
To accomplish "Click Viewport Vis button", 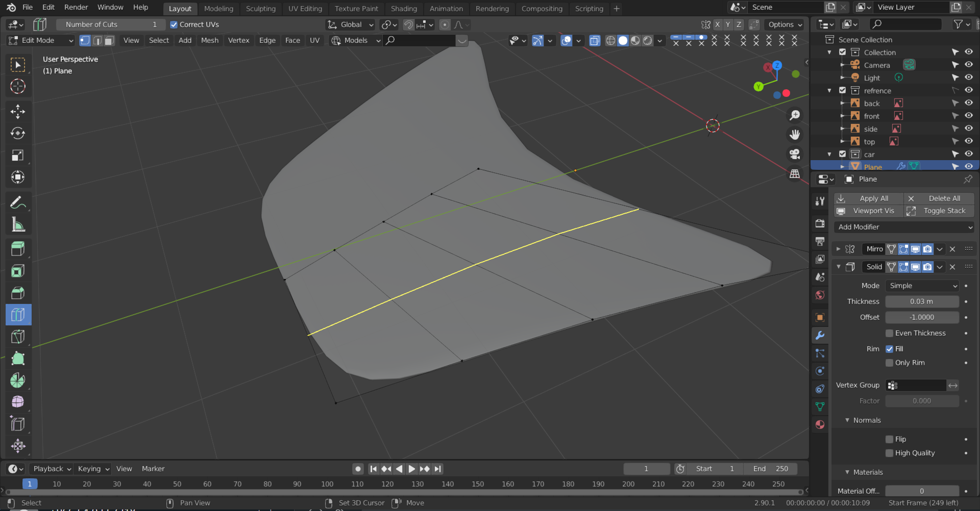I will point(868,211).
